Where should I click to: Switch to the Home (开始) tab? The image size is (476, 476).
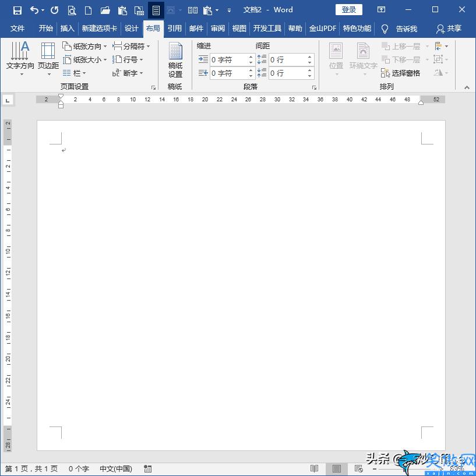pos(46,29)
